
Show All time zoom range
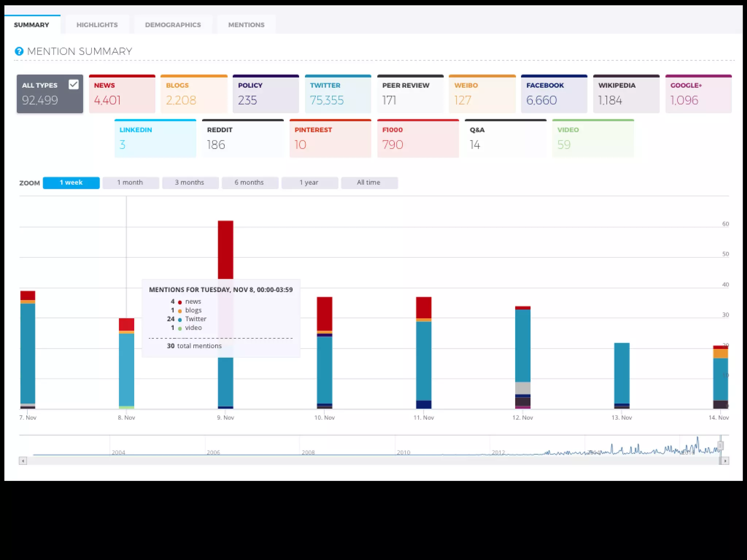pyautogui.click(x=369, y=183)
